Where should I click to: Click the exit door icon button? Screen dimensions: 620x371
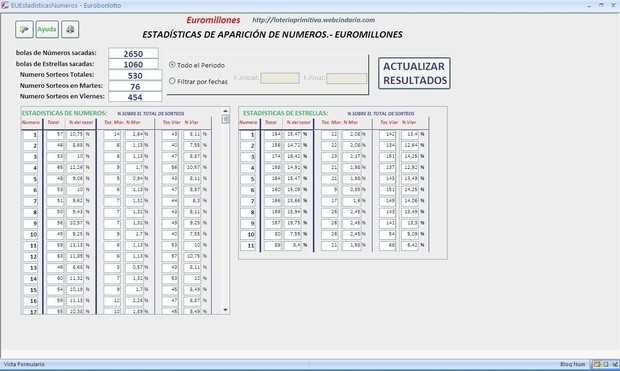[24, 29]
